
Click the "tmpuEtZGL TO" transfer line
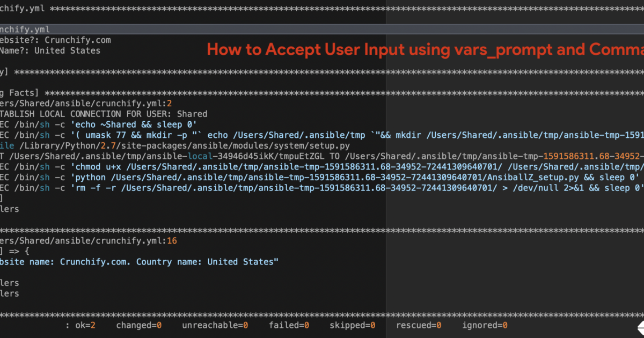tap(322, 156)
